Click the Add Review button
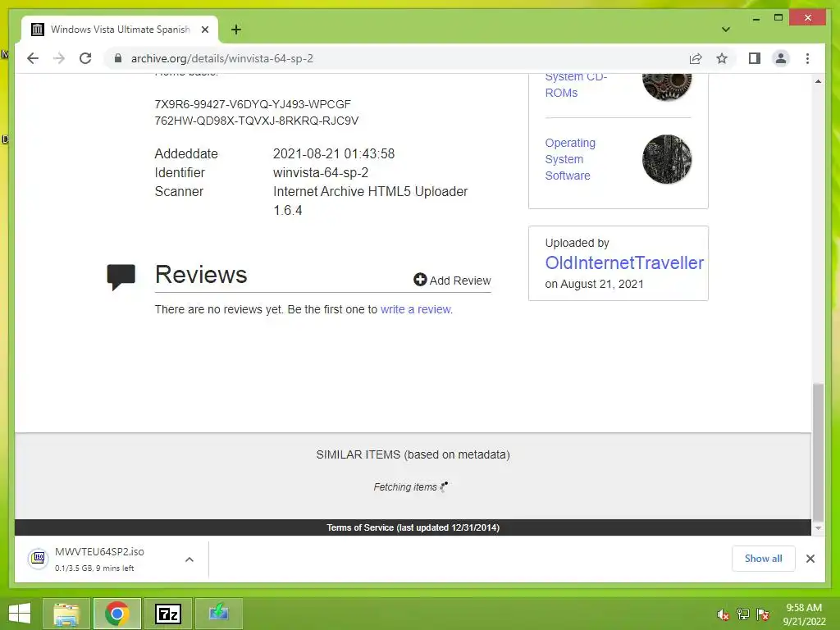 (x=452, y=281)
